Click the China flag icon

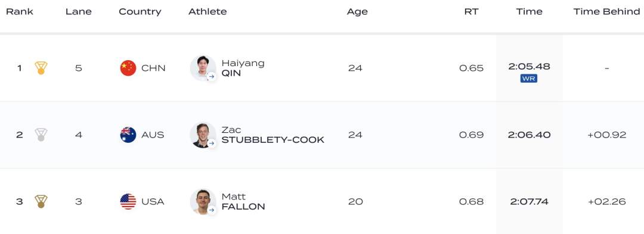pyautogui.click(x=128, y=68)
